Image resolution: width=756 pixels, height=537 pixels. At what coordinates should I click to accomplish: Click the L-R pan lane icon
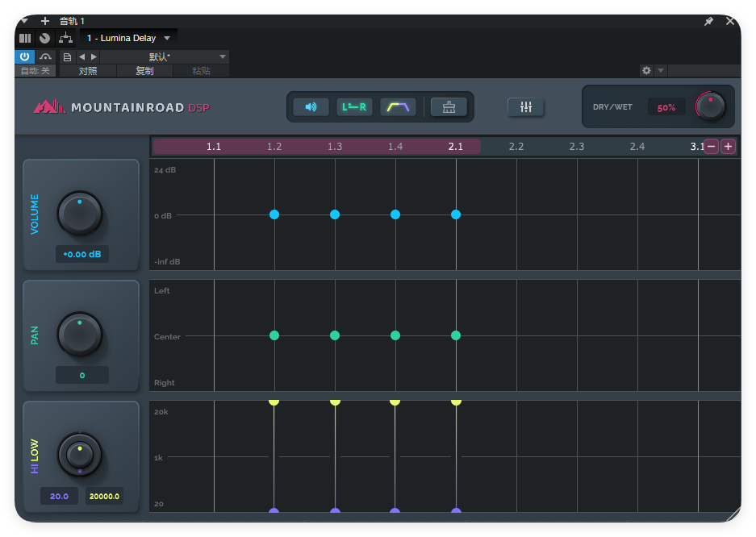354,106
